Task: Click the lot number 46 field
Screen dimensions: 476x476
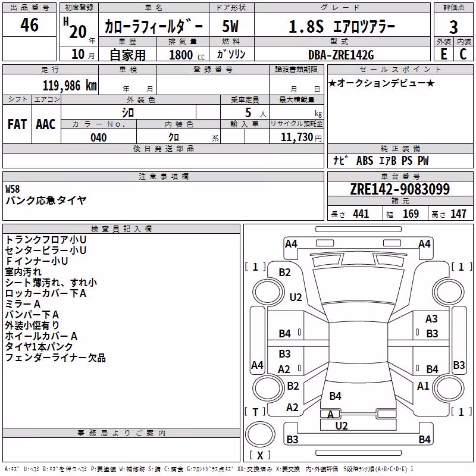Action: pyautogui.click(x=29, y=24)
